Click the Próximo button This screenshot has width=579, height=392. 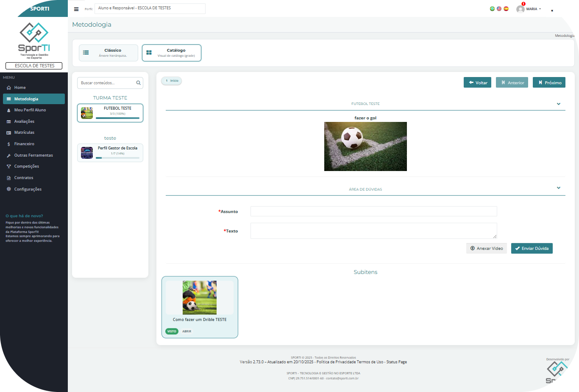click(x=549, y=83)
